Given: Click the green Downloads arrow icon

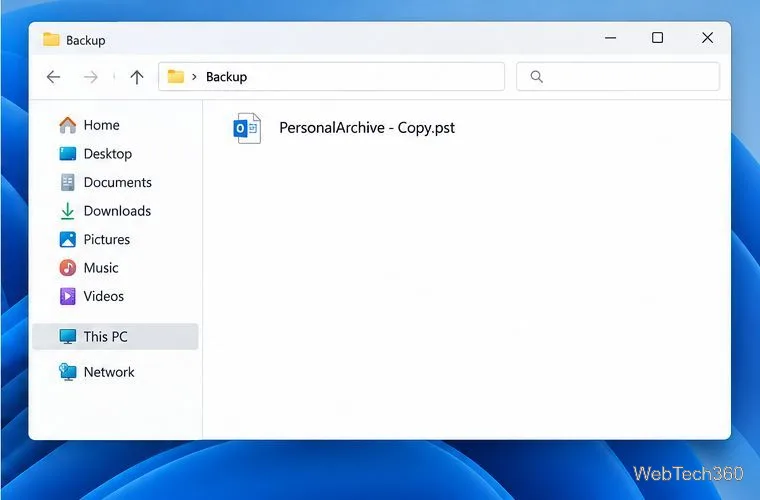Looking at the screenshot, I should (x=67, y=211).
